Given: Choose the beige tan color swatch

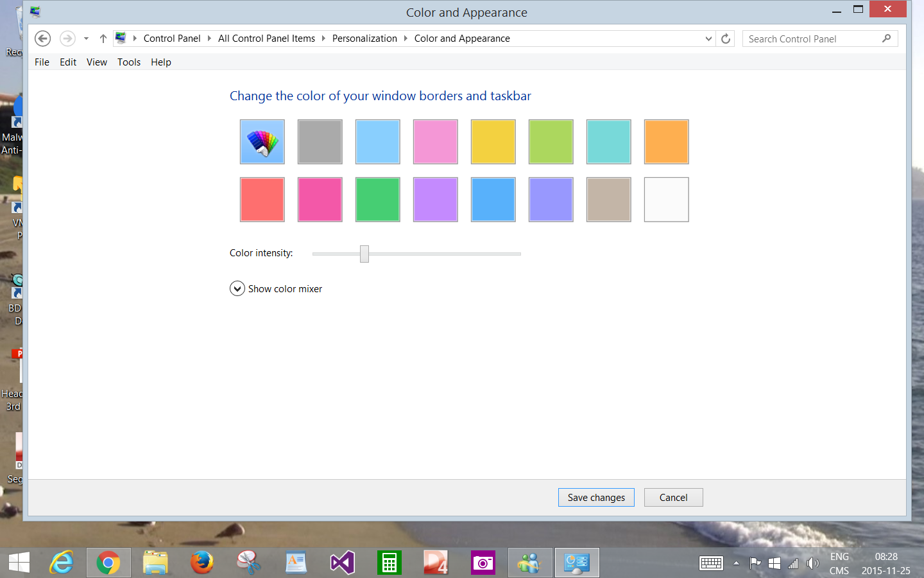Looking at the screenshot, I should tap(608, 199).
